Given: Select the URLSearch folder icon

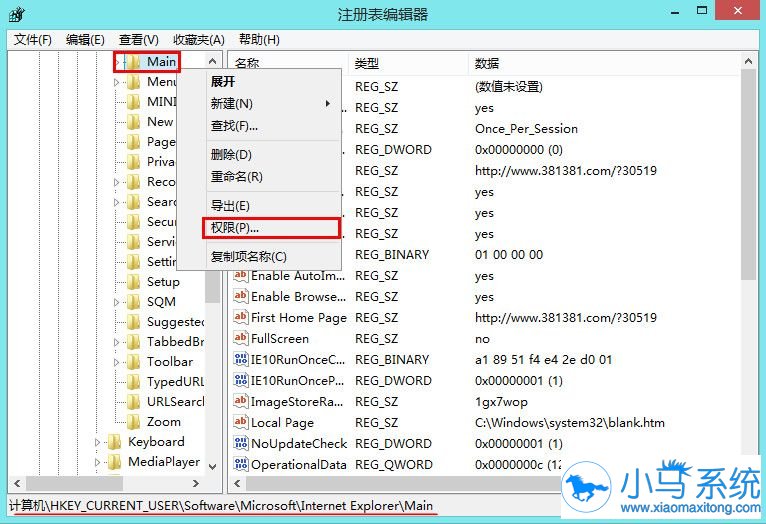Looking at the screenshot, I should (133, 402).
